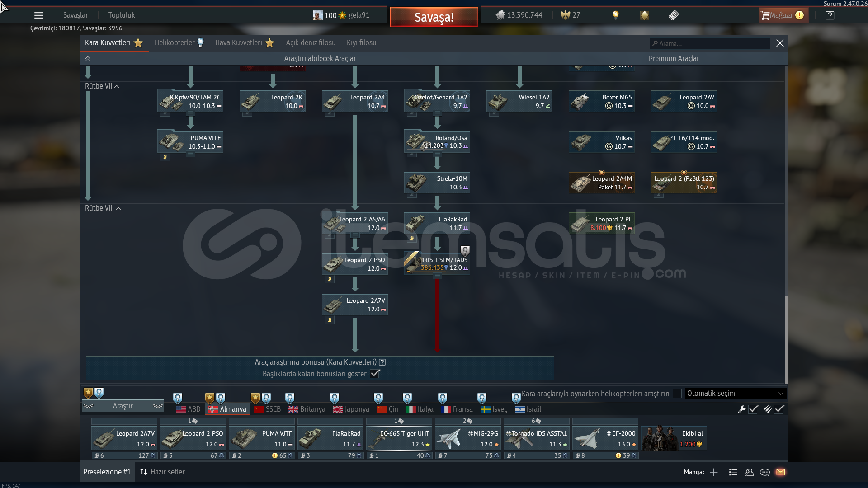Select the premium Leopard 2 PL card

click(602, 223)
